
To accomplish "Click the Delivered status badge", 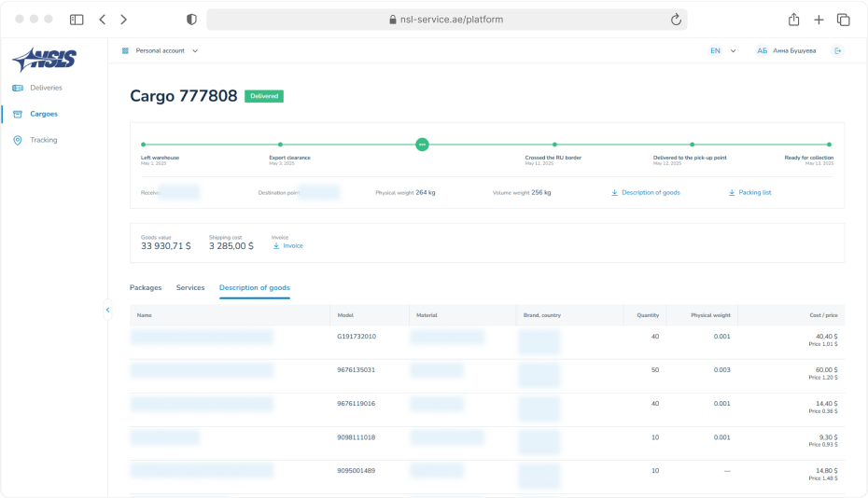I will (x=264, y=96).
